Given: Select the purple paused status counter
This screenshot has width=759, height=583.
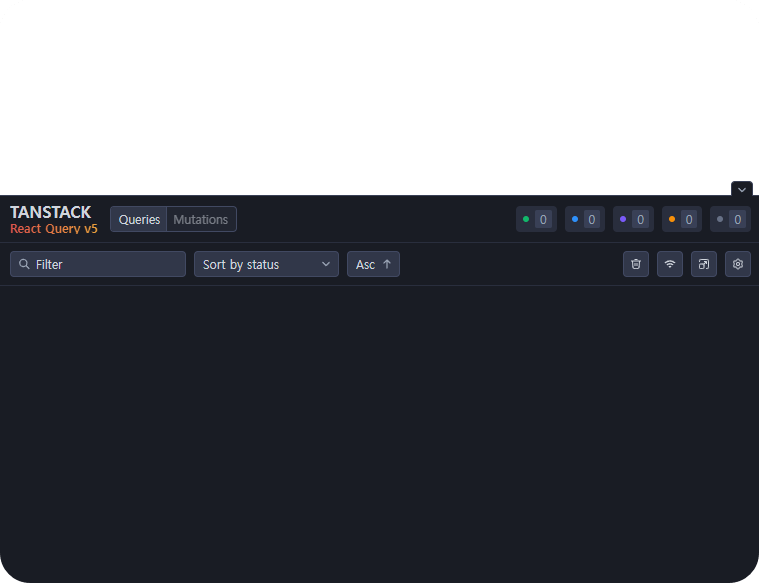Looking at the screenshot, I should tap(633, 219).
